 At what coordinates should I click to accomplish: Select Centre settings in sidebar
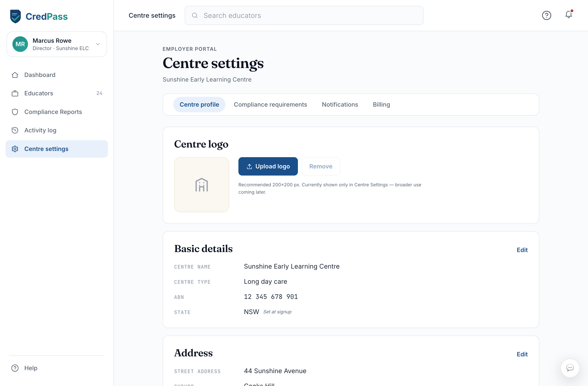click(x=57, y=149)
